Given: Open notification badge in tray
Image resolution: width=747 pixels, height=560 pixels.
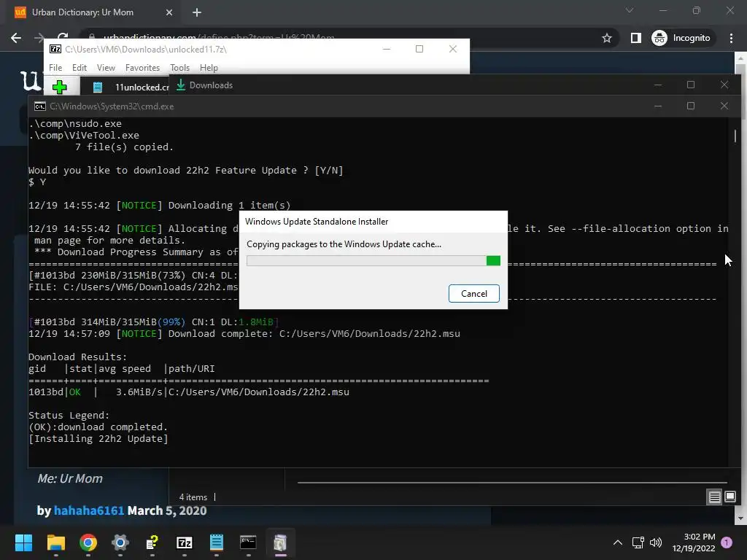Looking at the screenshot, I should click(x=727, y=542).
